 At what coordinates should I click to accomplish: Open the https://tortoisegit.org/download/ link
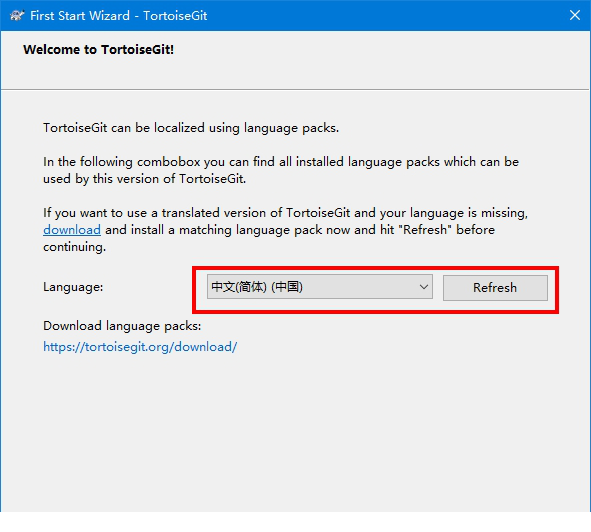(x=140, y=346)
